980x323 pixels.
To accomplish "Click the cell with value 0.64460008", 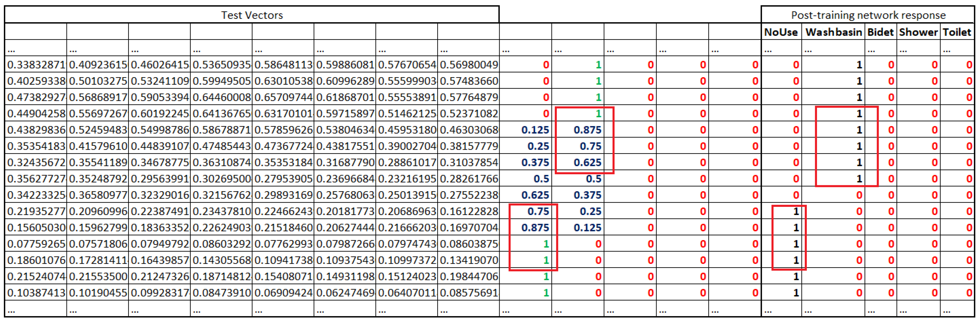I will [x=221, y=97].
